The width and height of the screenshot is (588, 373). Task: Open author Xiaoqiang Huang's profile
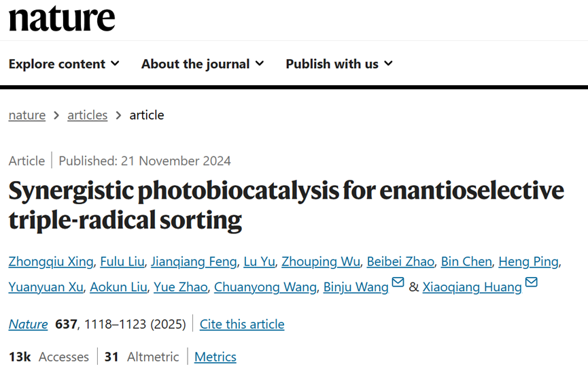(x=472, y=287)
